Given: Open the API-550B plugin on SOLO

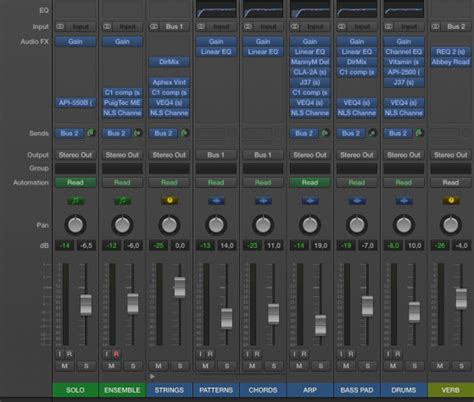Looking at the screenshot, I should click(x=75, y=103).
